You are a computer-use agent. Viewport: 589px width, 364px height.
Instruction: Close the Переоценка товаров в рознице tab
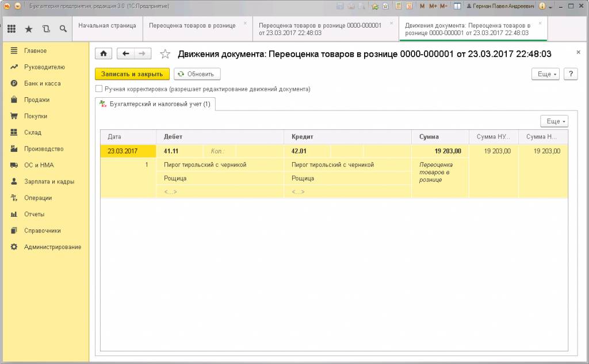[x=245, y=24]
